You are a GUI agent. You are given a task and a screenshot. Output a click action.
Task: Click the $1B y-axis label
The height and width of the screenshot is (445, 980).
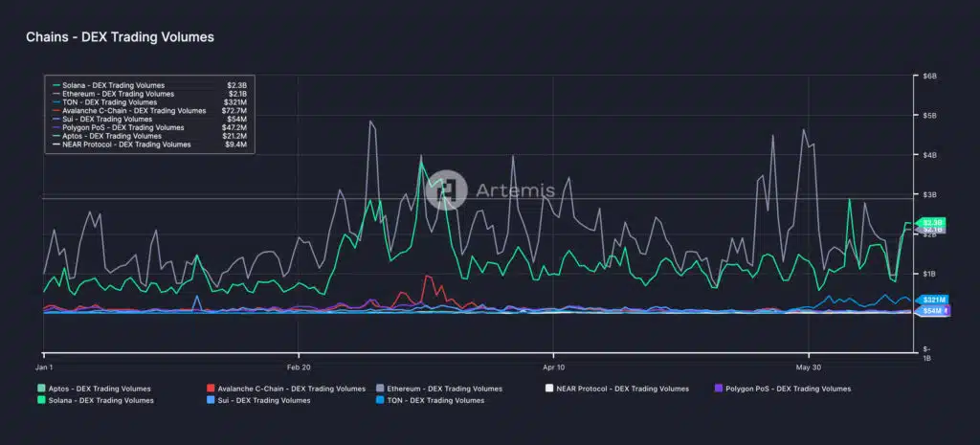pos(929,274)
